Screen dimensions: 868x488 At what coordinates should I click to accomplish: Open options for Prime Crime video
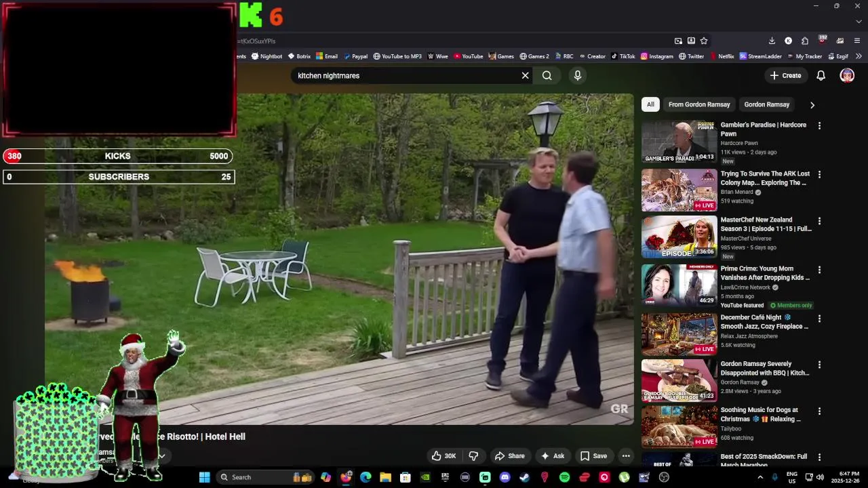[x=819, y=270]
